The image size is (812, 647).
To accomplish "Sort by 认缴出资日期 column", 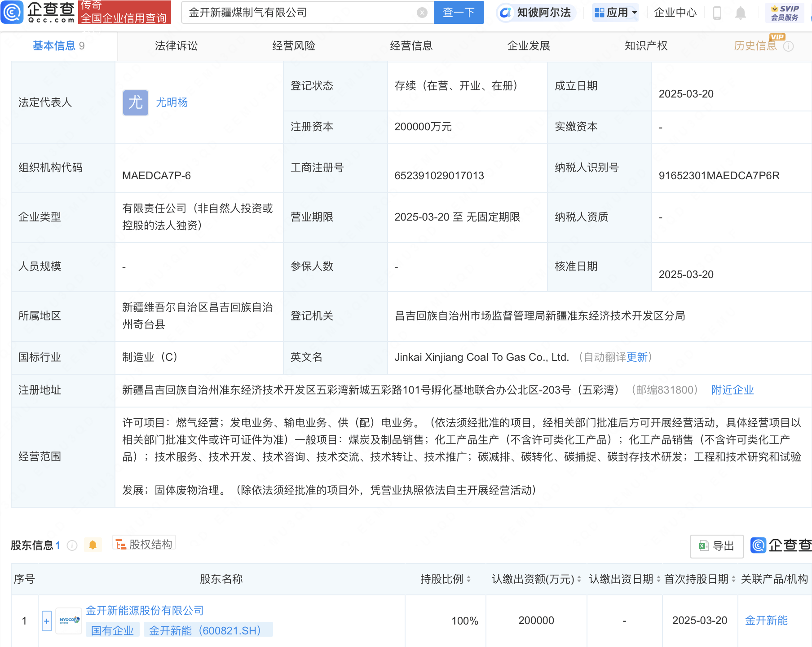I will click(658, 579).
